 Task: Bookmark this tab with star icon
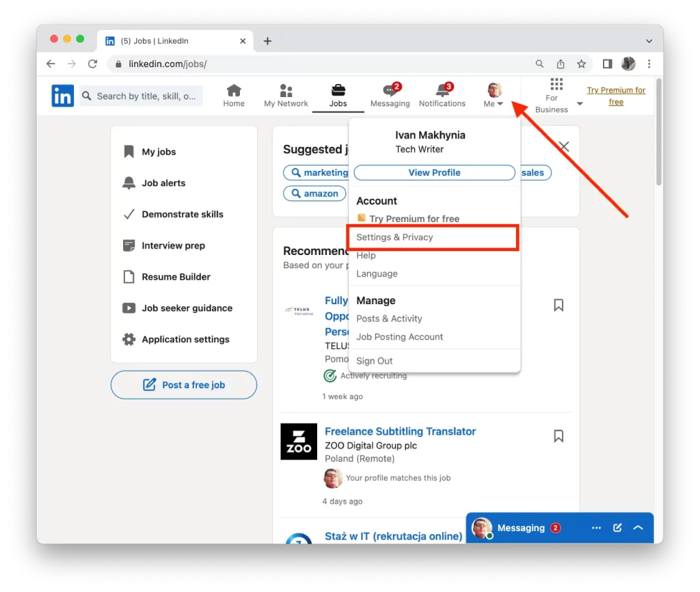(581, 64)
